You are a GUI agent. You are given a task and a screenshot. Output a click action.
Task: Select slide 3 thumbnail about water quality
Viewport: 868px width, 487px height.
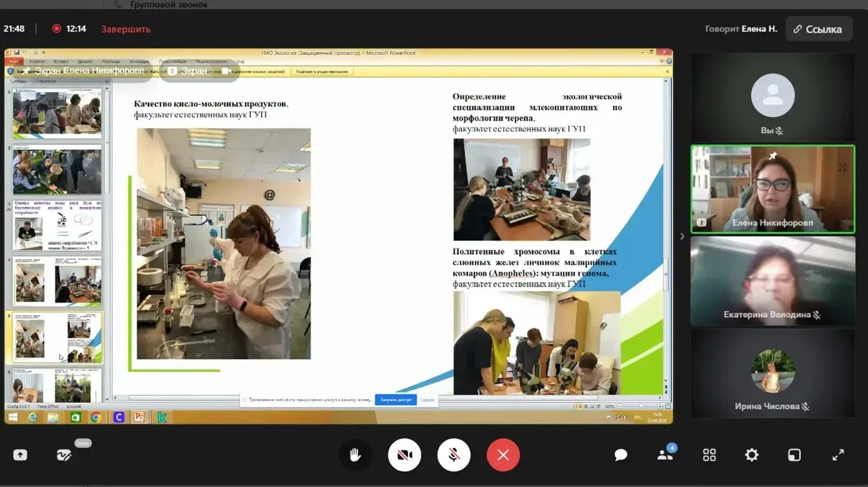(57, 225)
